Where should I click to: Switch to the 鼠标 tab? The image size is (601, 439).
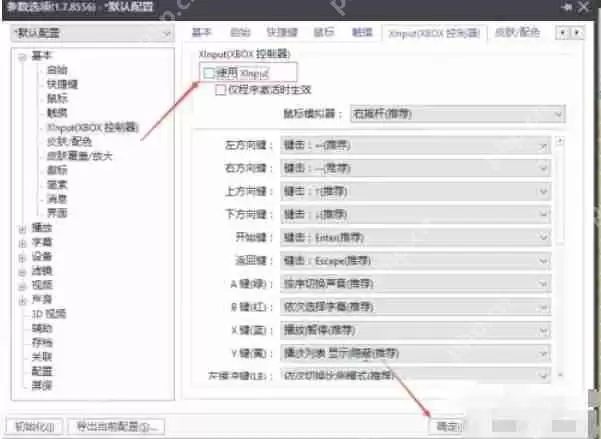pyautogui.click(x=324, y=33)
